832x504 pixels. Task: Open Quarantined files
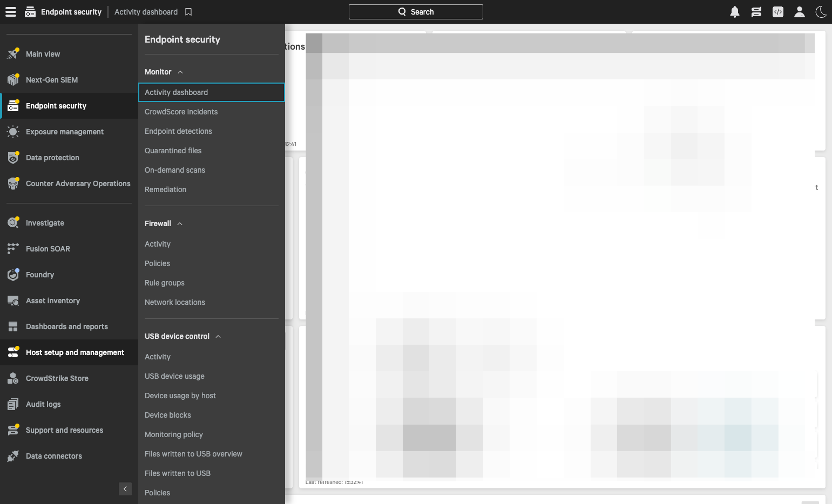[173, 151]
